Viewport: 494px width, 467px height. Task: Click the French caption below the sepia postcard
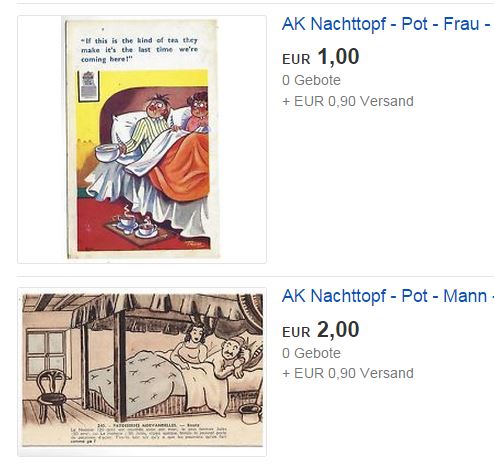(x=148, y=433)
